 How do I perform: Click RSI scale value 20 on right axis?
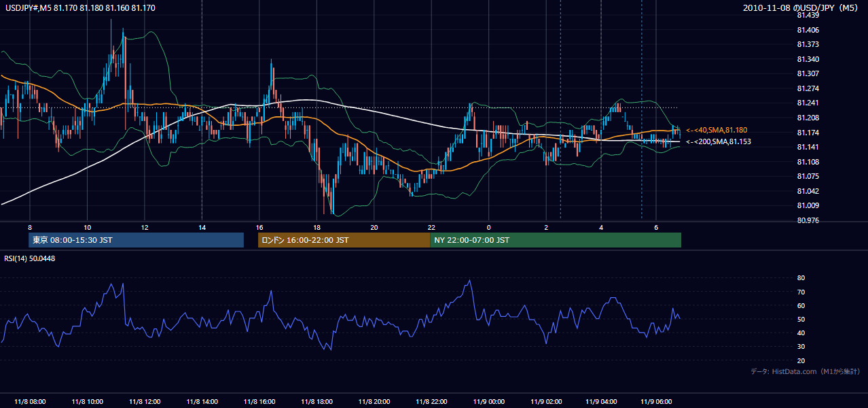[801, 360]
